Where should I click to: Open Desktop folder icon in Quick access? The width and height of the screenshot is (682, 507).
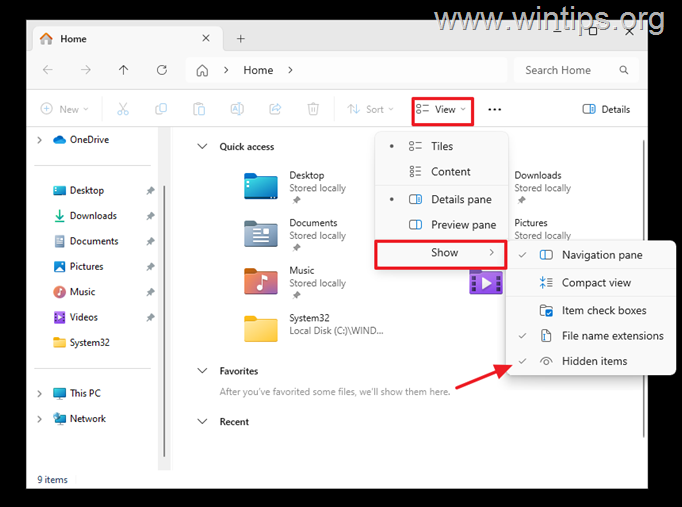pyautogui.click(x=261, y=186)
